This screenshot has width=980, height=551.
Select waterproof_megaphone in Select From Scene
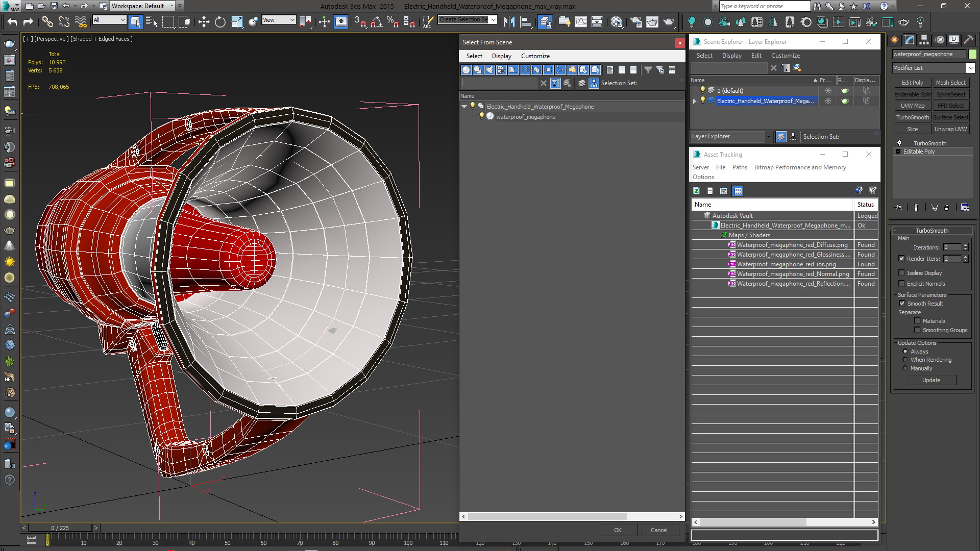[526, 117]
